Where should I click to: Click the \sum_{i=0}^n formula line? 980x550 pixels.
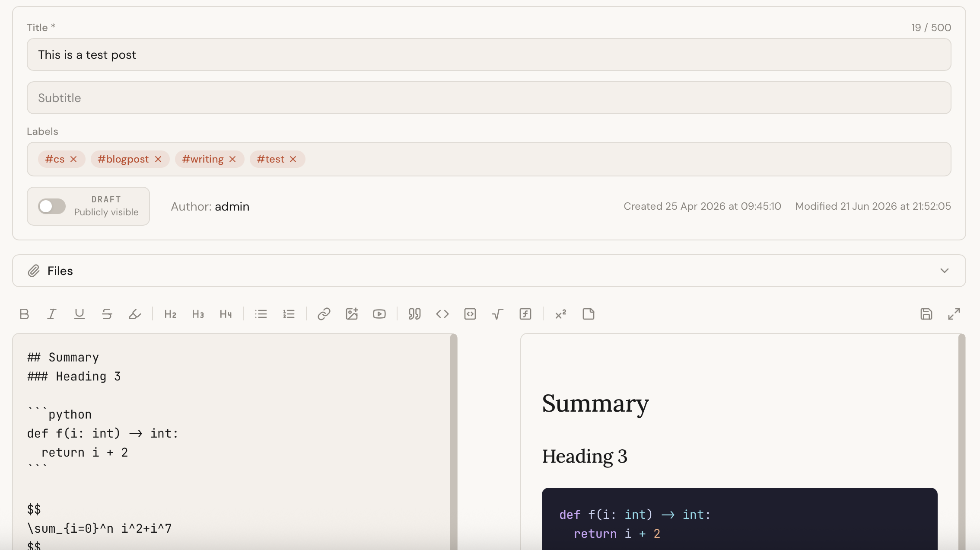coord(99,528)
